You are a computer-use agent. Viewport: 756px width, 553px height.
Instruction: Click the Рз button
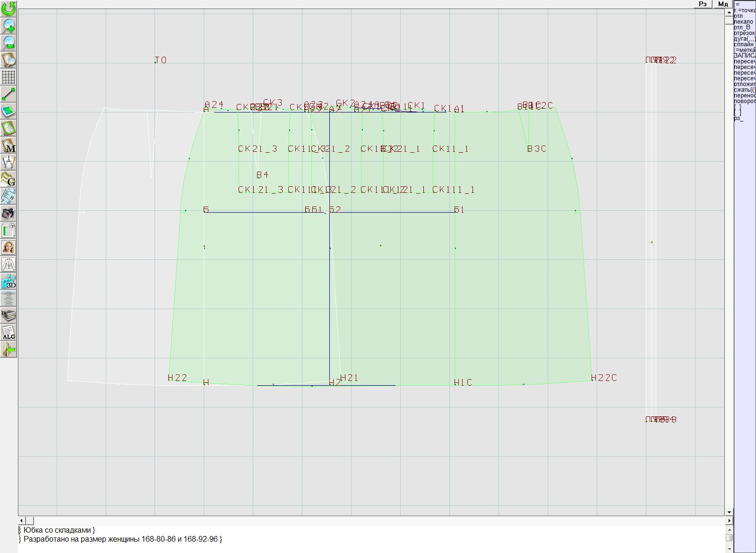click(703, 4)
